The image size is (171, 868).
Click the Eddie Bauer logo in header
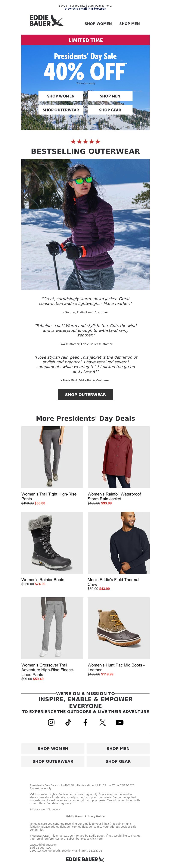coord(47,20)
